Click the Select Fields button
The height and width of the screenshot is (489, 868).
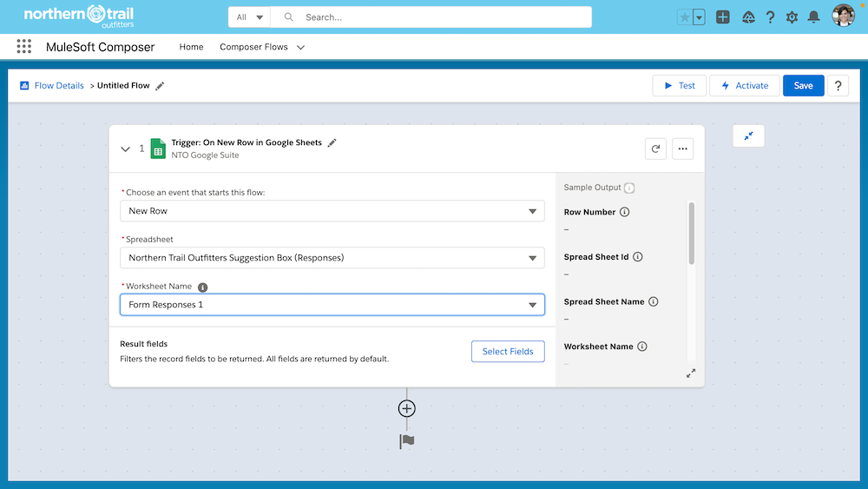coord(508,352)
